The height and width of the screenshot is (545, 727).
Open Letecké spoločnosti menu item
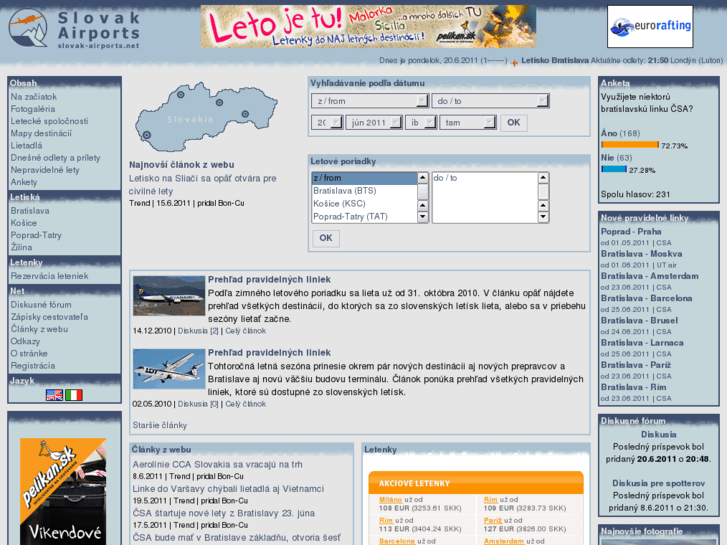point(49,121)
